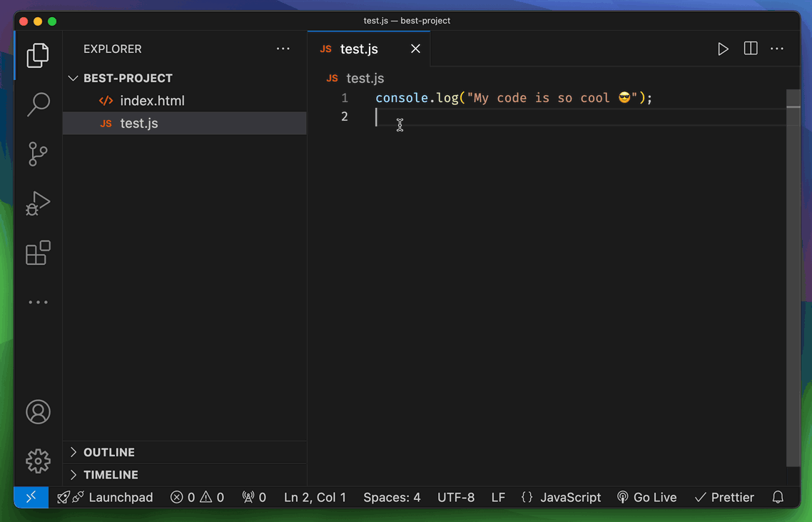Open the Extensions view
The height and width of the screenshot is (522, 812).
pyautogui.click(x=38, y=253)
